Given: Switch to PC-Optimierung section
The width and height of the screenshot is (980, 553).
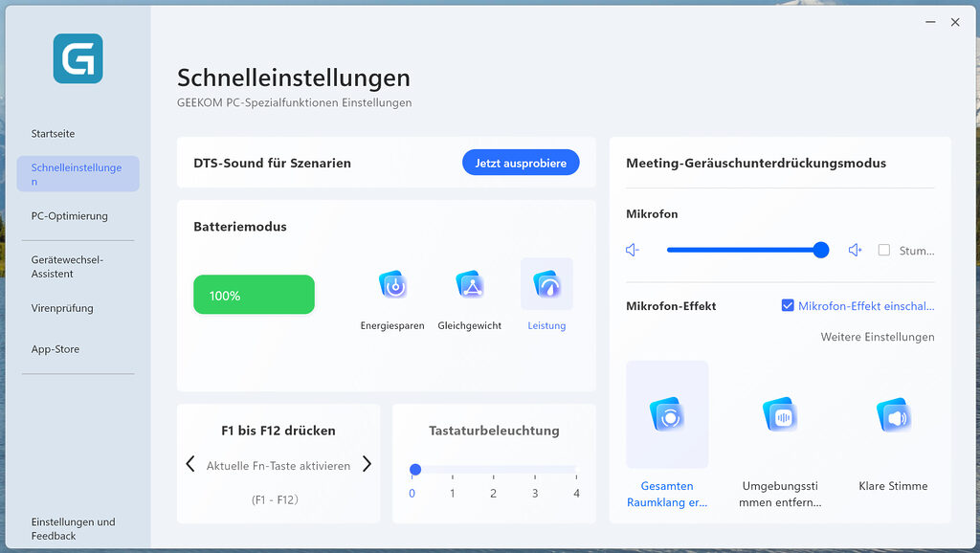Looking at the screenshot, I should click(70, 216).
